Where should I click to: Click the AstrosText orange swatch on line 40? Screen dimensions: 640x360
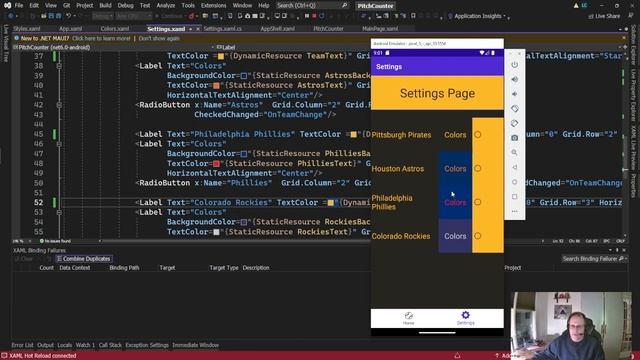(x=216, y=86)
